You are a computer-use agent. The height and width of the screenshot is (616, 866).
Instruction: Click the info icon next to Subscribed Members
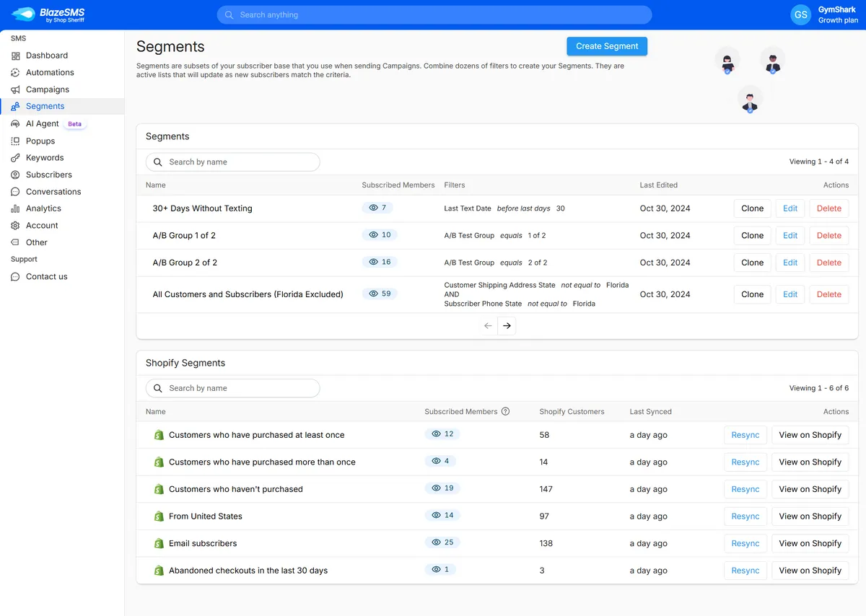coord(505,411)
